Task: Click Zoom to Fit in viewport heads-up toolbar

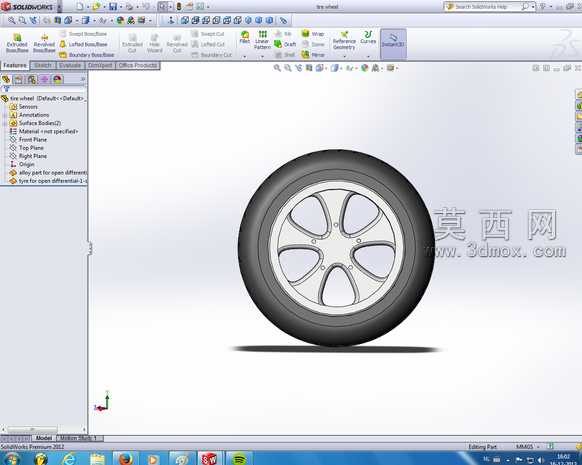Action: tap(277, 68)
